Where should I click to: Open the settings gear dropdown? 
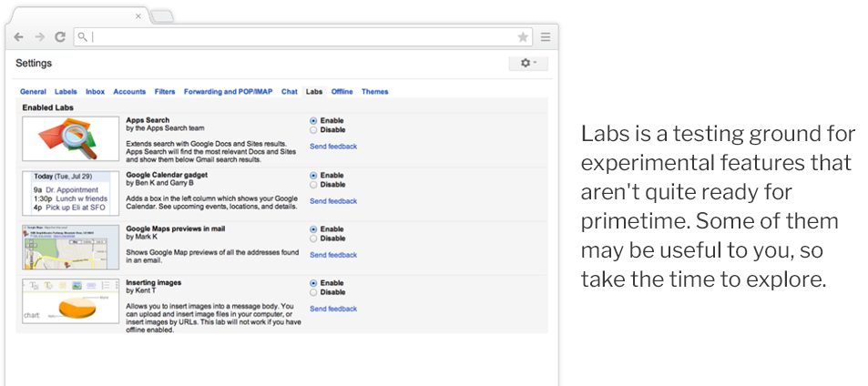click(x=528, y=63)
